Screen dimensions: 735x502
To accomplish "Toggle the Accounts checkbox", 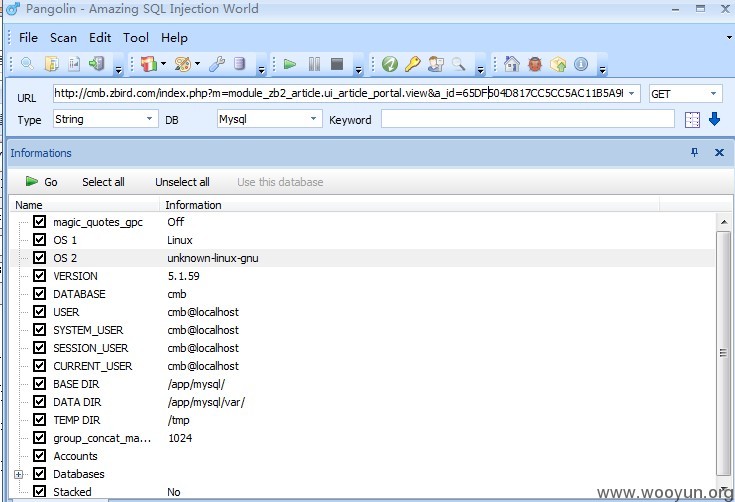I will click(x=39, y=456).
